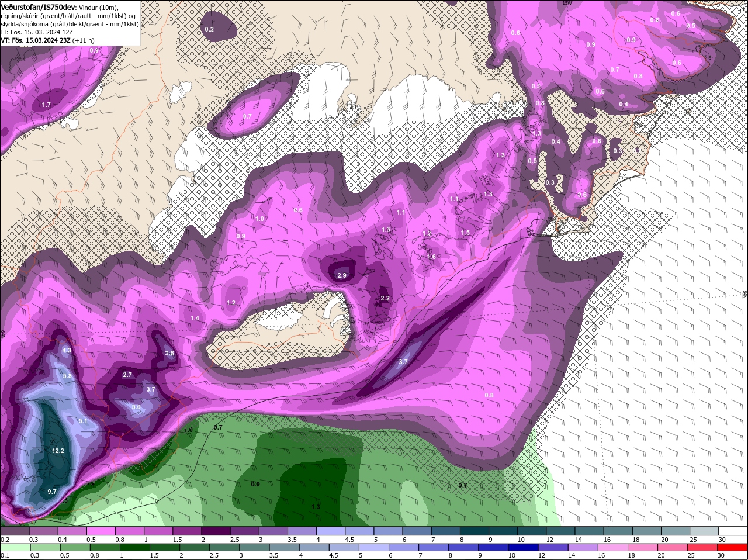Click the 12.2 precipitation maximum label

[58, 451]
